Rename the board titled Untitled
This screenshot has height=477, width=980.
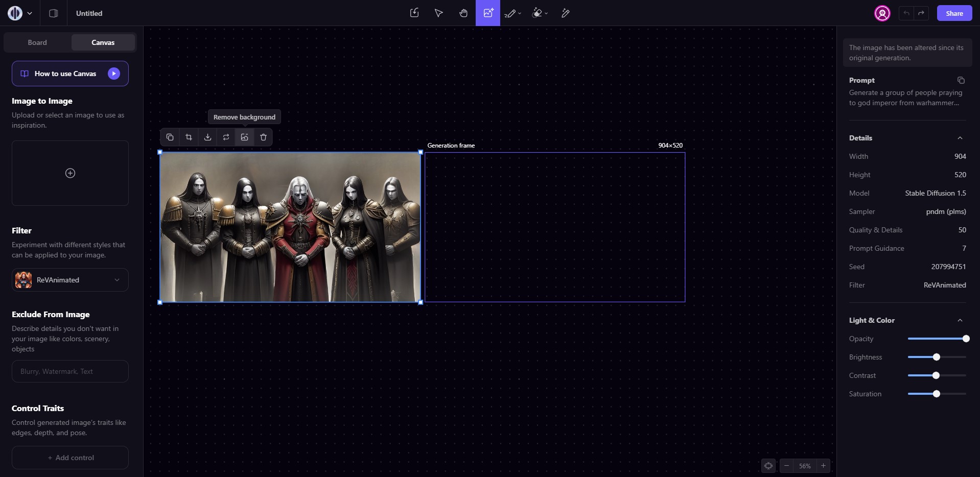(x=89, y=13)
